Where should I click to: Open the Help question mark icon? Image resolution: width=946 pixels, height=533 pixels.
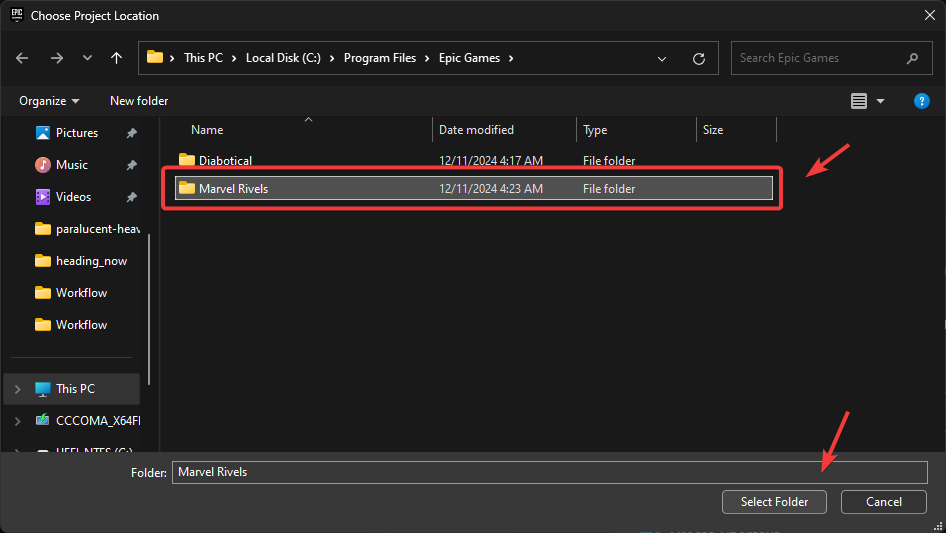922,101
